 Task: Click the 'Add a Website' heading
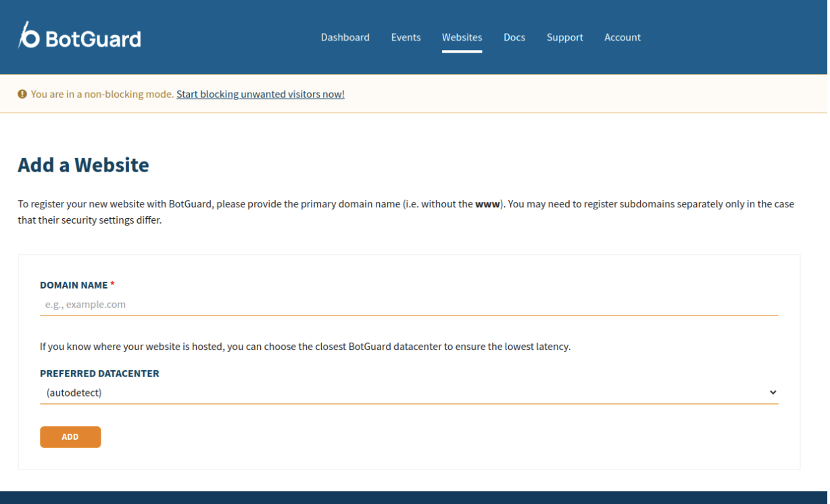coord(83,165)
